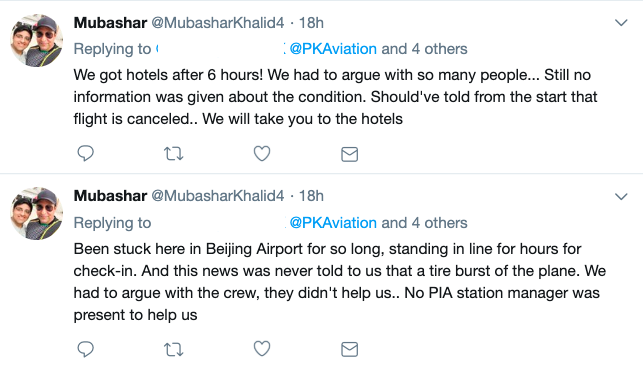Open the first tweet's chevron options menu
This screenshot has height=368, width=643.
(621, 23)
